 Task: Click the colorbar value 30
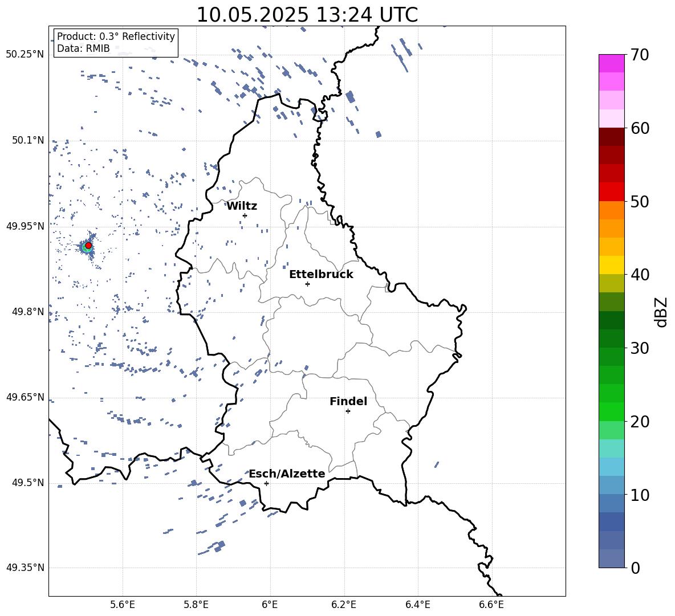point(640,348)
